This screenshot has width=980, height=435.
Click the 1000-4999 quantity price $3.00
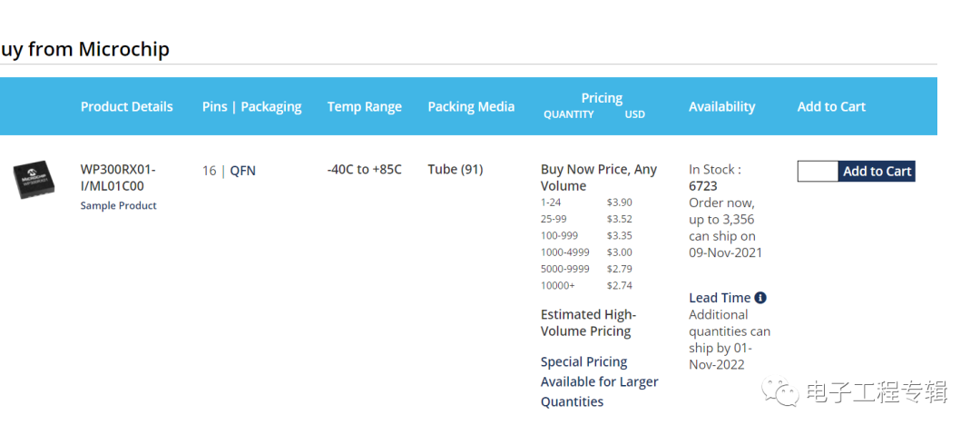click(620, 252)
